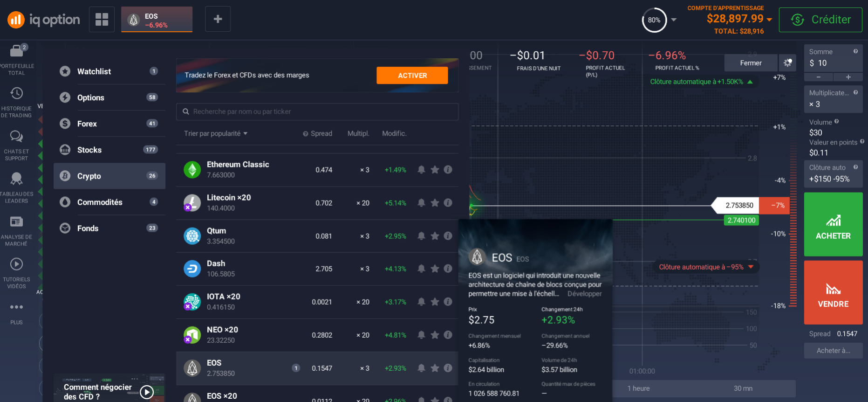The image size is (868, 402).
Task: Open info icon for Qtum
Action: coord(448,236)
